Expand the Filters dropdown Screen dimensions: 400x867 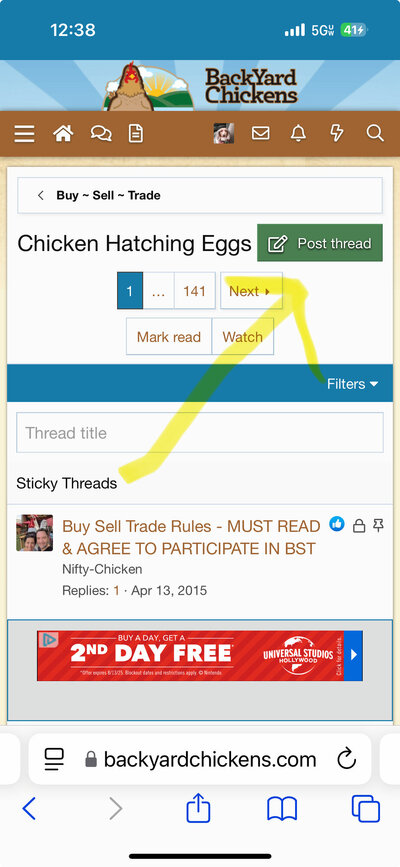[x=352, y=384]
